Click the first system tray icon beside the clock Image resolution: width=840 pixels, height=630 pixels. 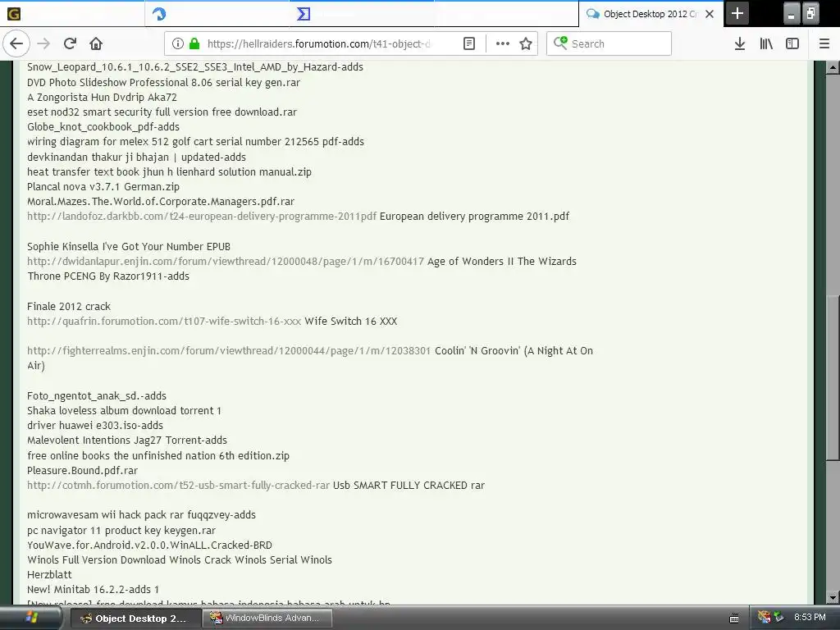pos(764,617)
